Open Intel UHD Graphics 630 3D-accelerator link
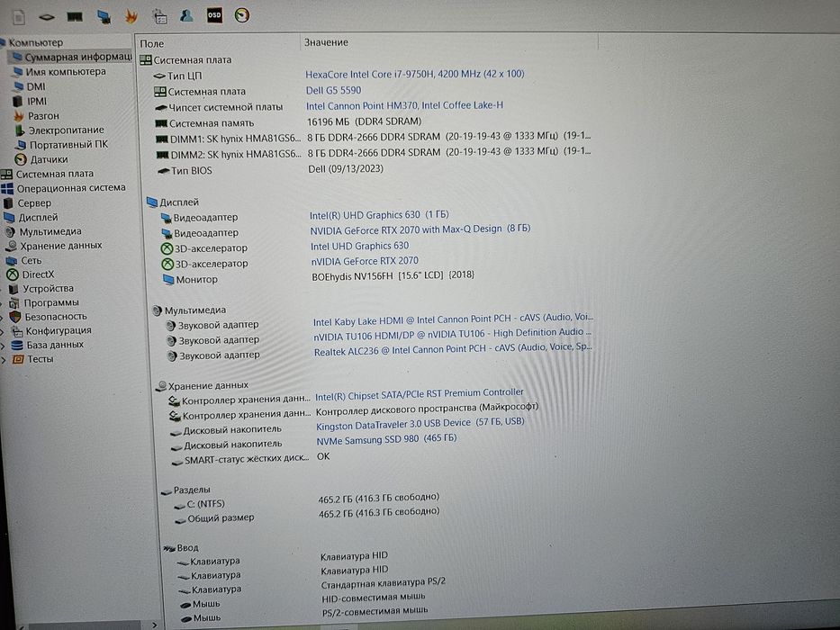Viewport: 840px width, 630px height. pyautogui.click(x=359, y=246)
